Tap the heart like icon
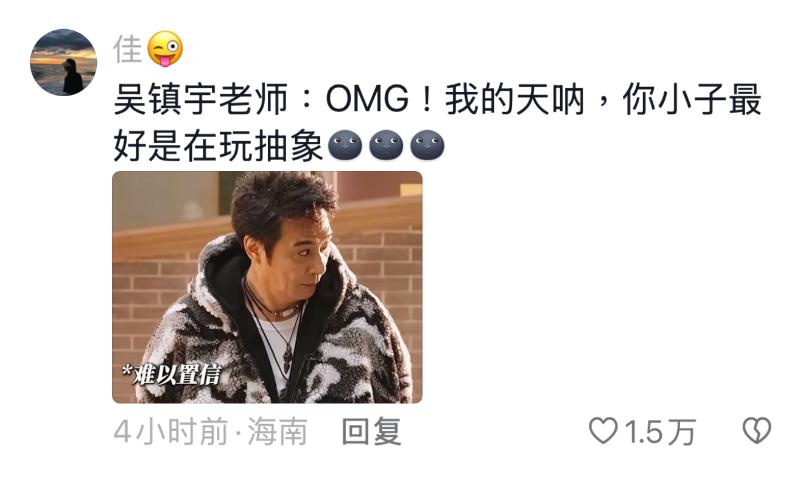This screenshot has width=800, height=482. [x=603, y=431]
